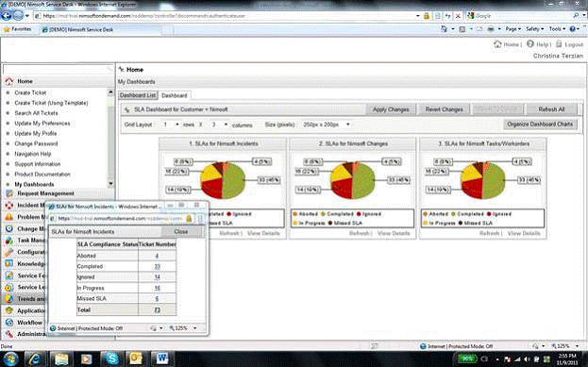Select My Dashboards menu item
Image resolution: width=588 pixels, height=367 pixels.
[x=34, y=184]
